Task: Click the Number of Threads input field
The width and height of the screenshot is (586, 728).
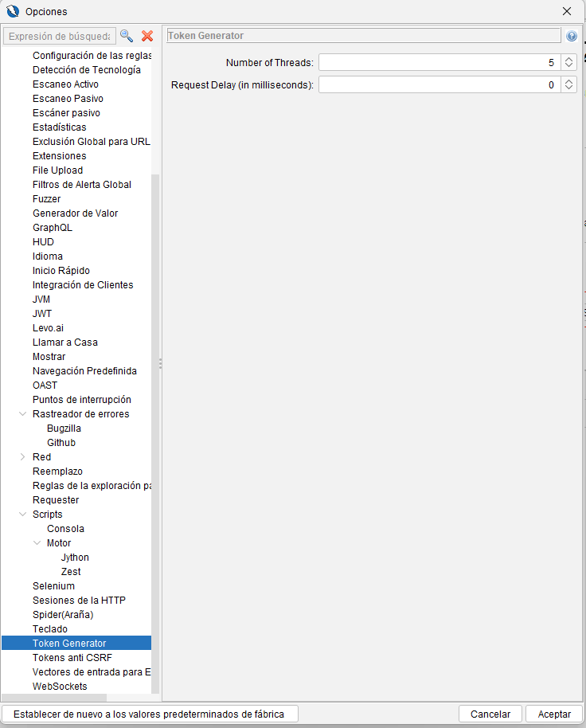Action: 438,62
